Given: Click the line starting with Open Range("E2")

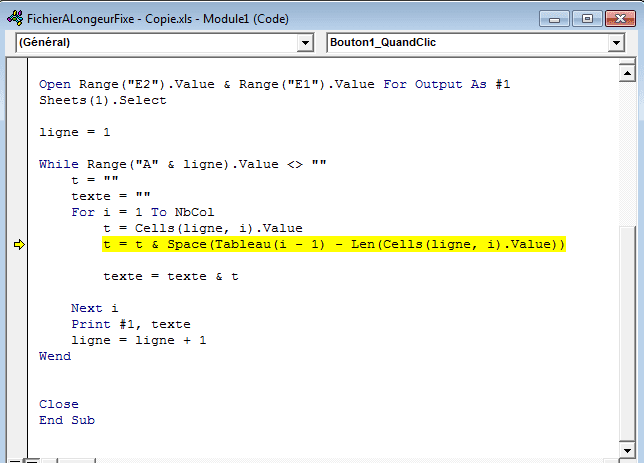Looking at the screenshot, I should pos(274,84).
